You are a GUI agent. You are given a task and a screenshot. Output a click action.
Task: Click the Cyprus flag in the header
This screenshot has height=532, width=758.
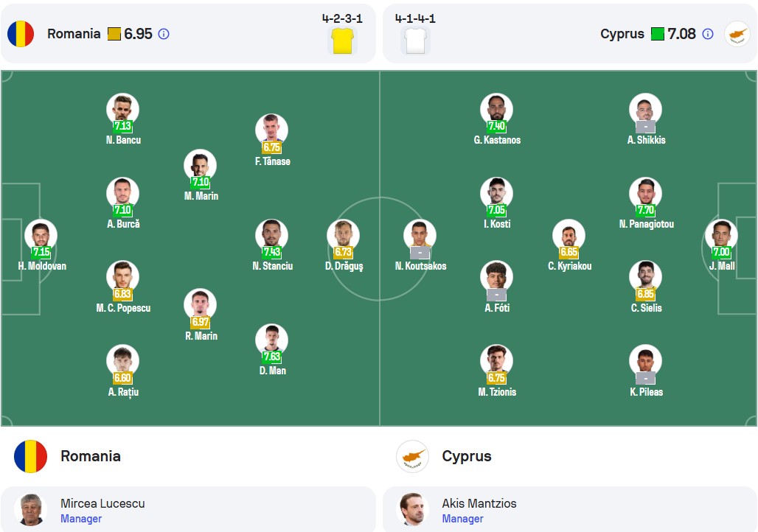click(737, 34)
